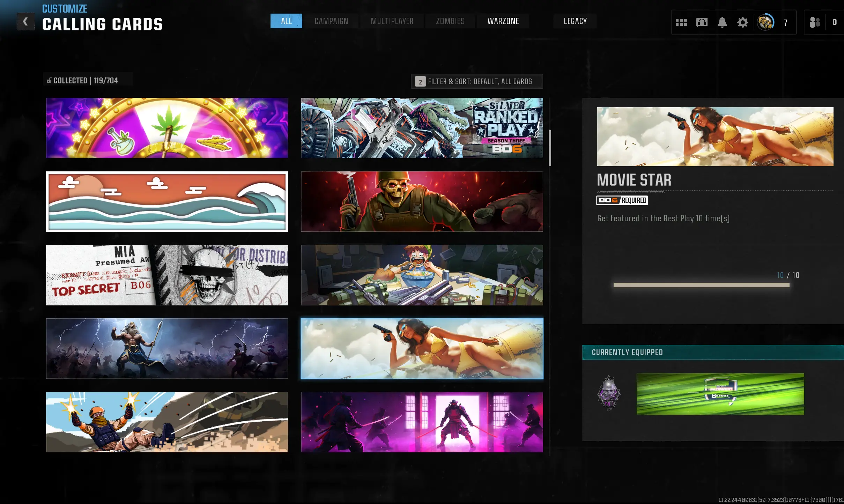Click the Best Play progress bar
This screenshot has height=504, width=844.
[x=701, y=285]
